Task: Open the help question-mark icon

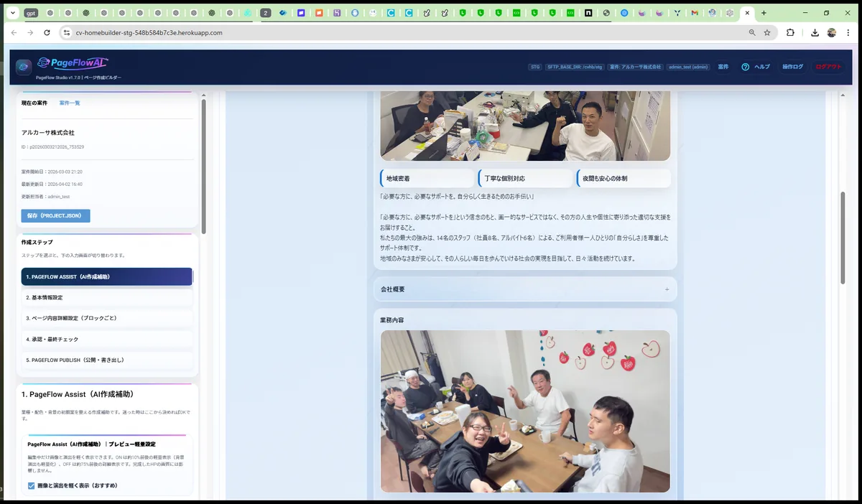Action: tap(745, 67)
